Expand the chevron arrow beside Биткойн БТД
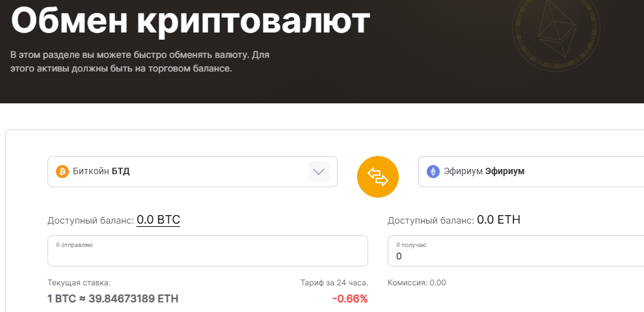 coord(319,172)
